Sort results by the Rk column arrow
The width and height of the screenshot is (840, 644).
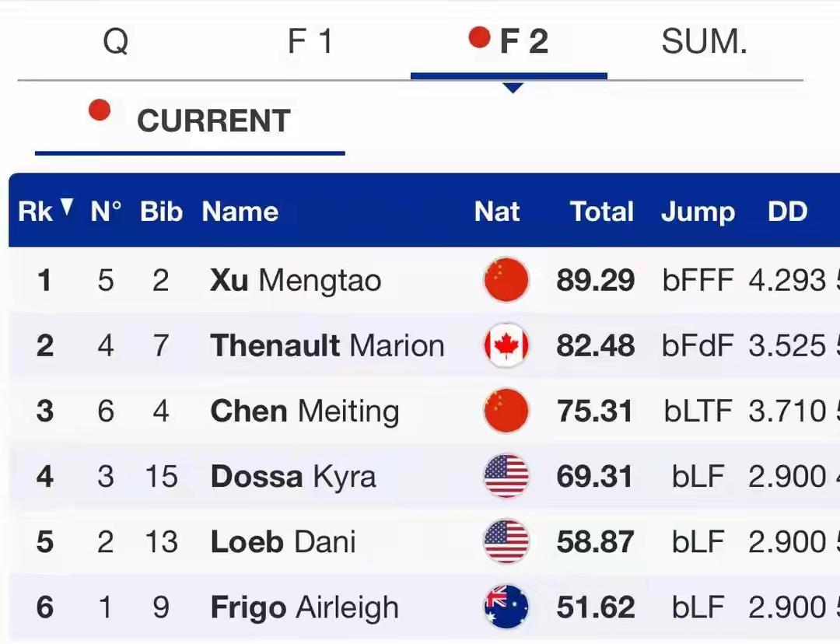coord(67,207)
